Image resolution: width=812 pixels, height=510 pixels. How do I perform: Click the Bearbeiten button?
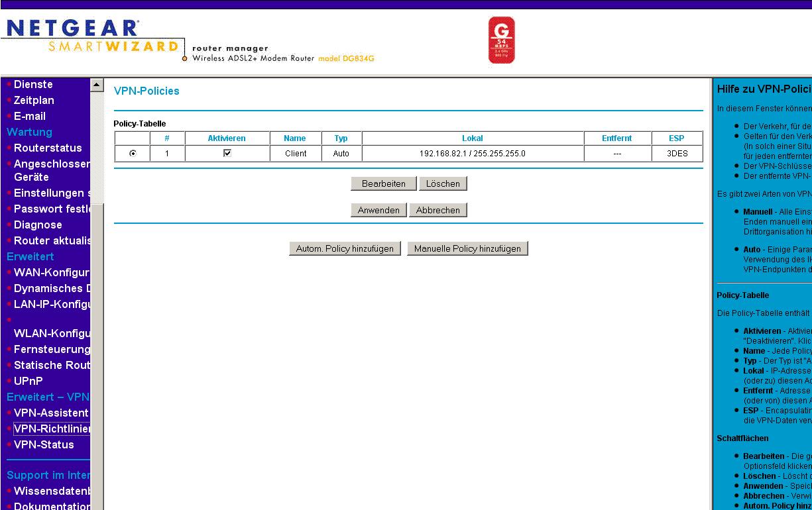pyautogui.click(x=383, y=183)
